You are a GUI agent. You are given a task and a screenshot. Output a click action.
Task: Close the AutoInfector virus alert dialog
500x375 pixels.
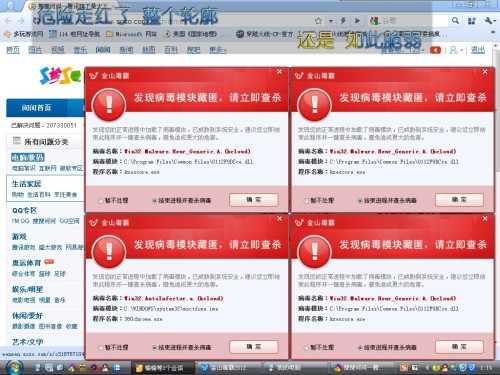click(x=279, y=219)
